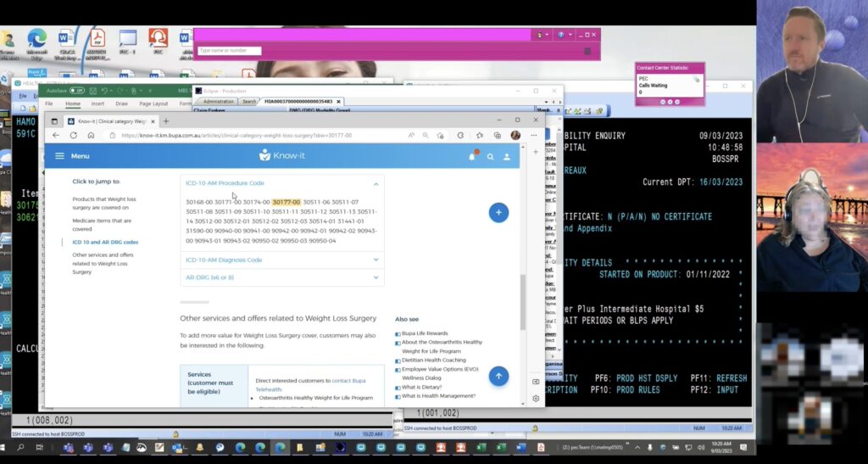The width and height of the screenshot is (868, 464).
Task: Click the browser home button
Action: pos(91,135)
